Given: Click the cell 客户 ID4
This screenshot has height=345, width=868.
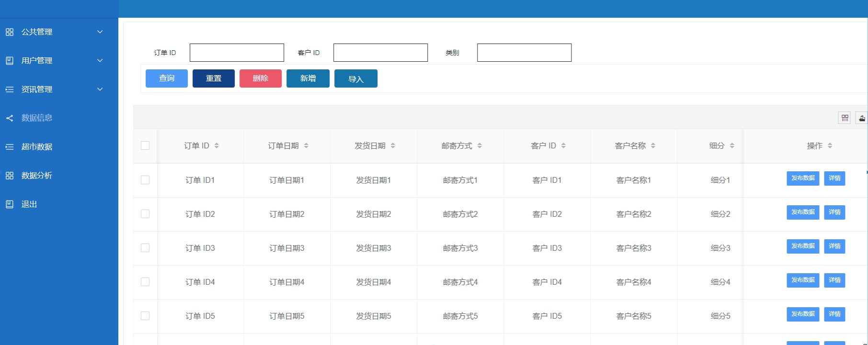Looking at the screenshot, I should point(547,282).
